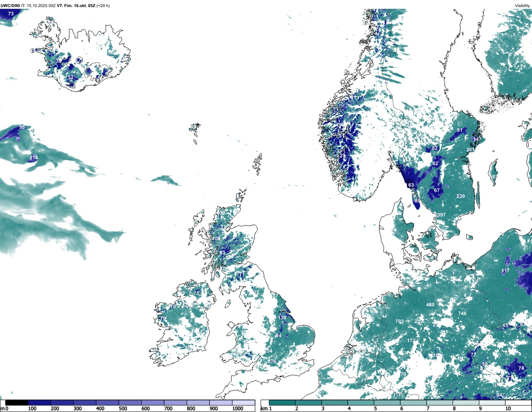The width and height of the screenshot is (532, 412).
Task: Click visibility value '52' over Iceland
Action: [71, 78]
